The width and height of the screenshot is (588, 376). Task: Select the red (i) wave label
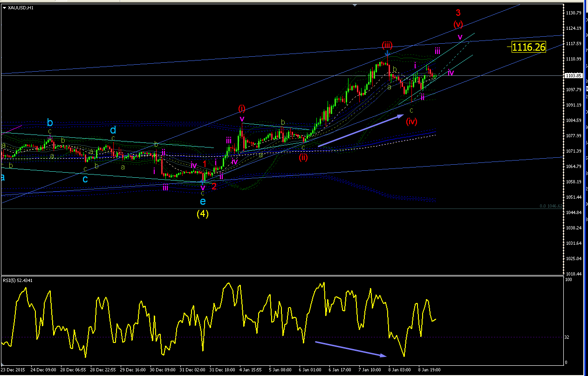pyautogui.click(x=242, y=108)
